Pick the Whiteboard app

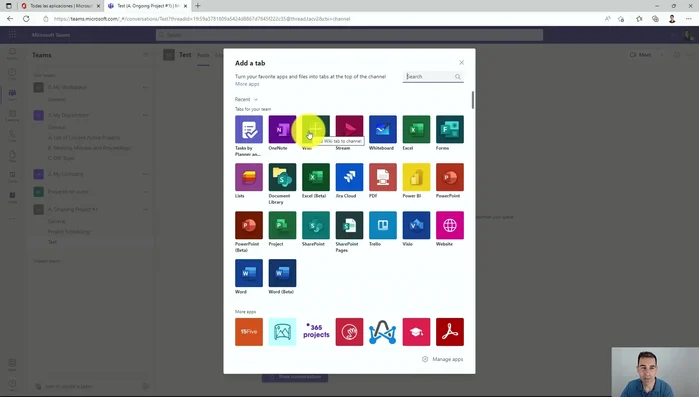pos(382,129)
